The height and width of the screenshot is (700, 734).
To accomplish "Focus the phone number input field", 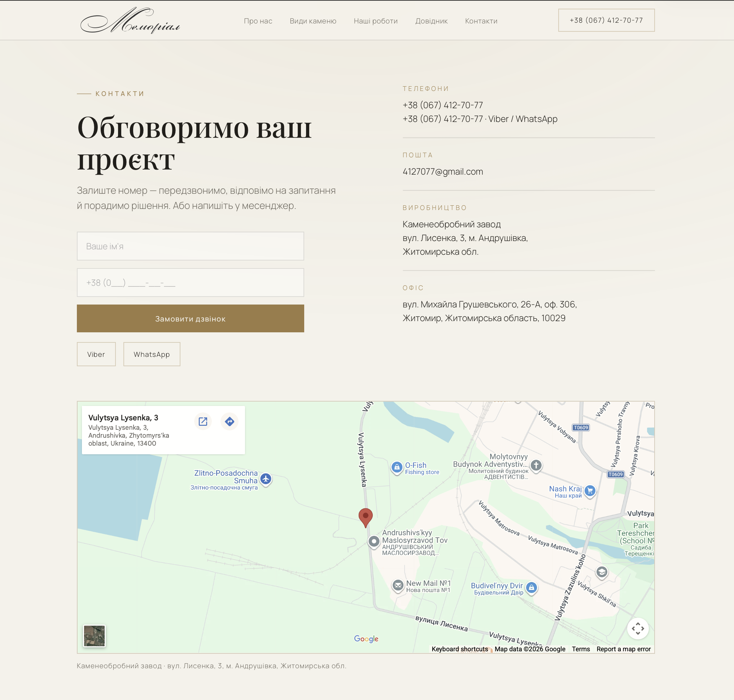I will [190, 283].
